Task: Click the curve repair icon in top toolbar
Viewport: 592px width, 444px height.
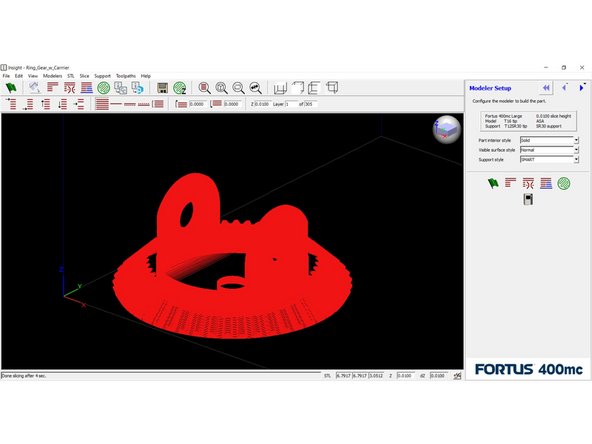Action: (x=69, y=88)
